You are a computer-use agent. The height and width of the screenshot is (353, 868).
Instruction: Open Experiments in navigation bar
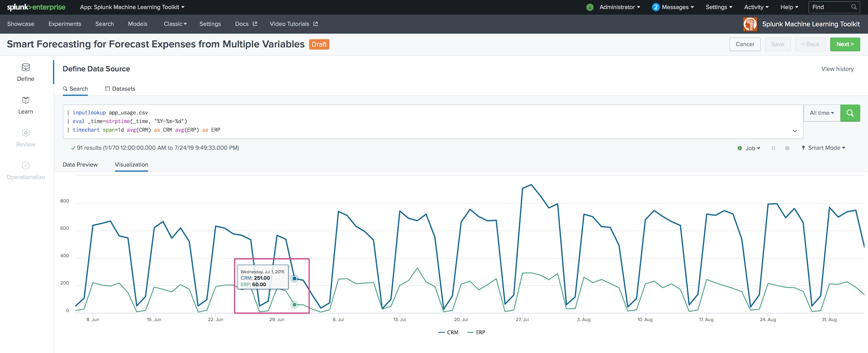pyautogui.click(x=65, y=24)
